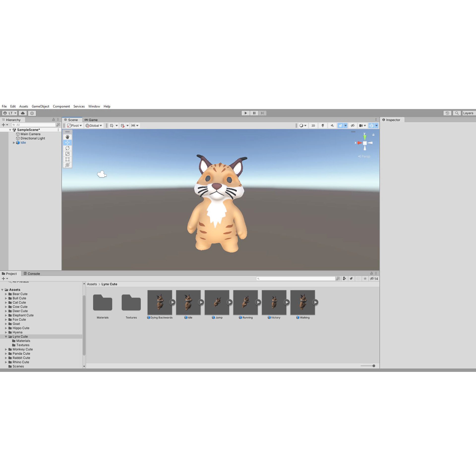Select the Rect Transform tool

coord(67,159)
